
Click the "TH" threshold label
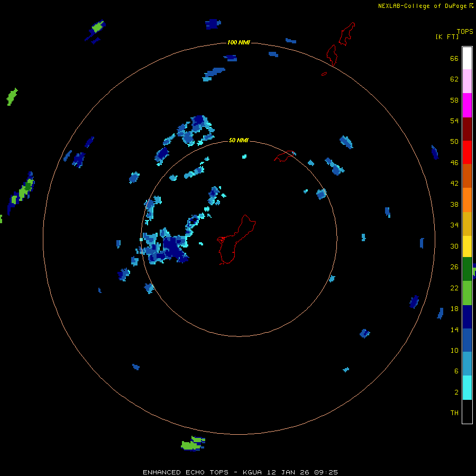point(454,413)
